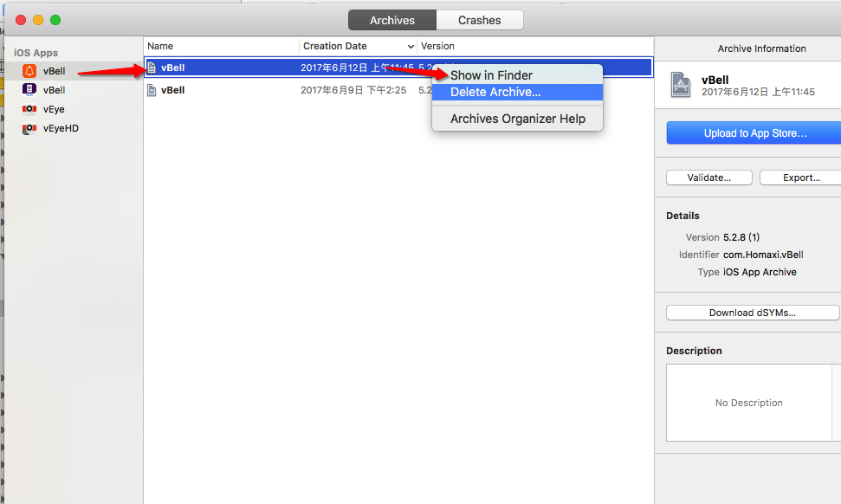Choose Show in Finder from context menu
The image size is (841, 504).
517,75
